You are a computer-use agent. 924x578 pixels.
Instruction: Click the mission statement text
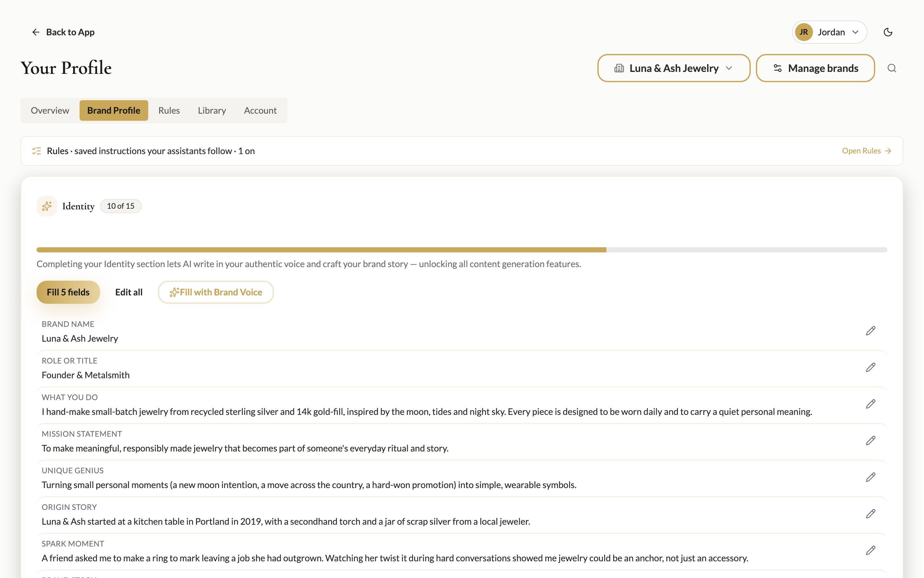coord(245,448)
